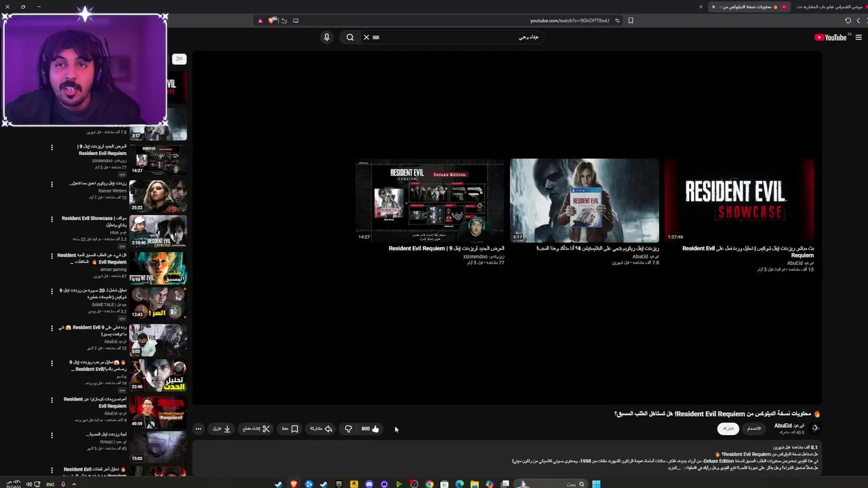Open a new browser tab with plus

(x=701, y=7)
